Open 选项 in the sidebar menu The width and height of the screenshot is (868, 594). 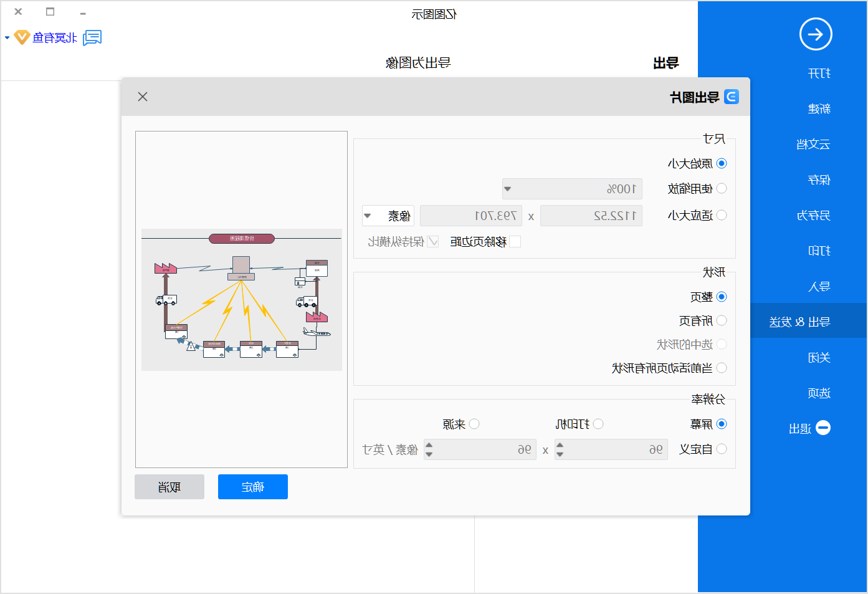pos(819,393)
